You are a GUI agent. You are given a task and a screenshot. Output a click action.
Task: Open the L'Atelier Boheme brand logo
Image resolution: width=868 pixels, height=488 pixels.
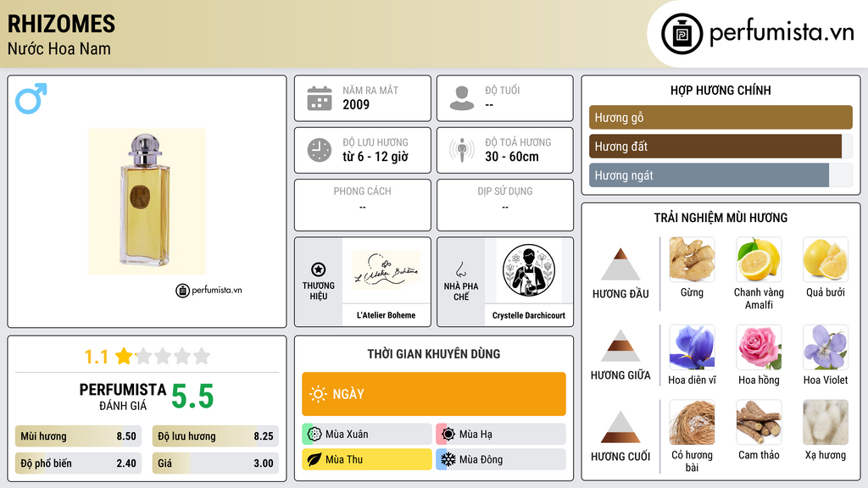386,270
